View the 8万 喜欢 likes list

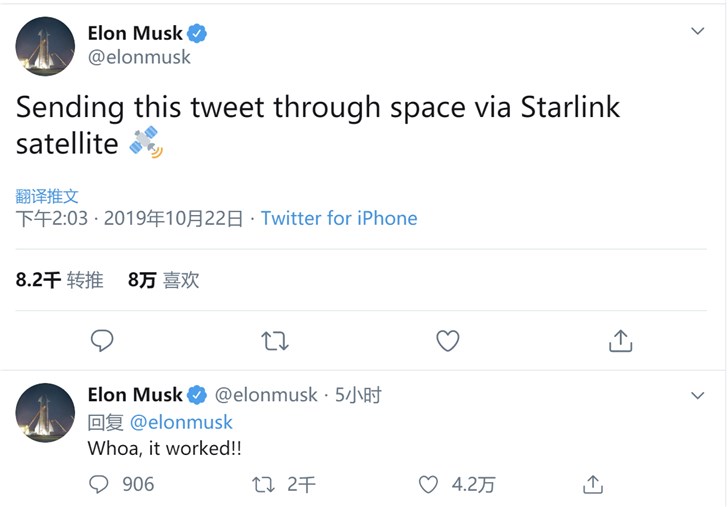pos(163,280)
